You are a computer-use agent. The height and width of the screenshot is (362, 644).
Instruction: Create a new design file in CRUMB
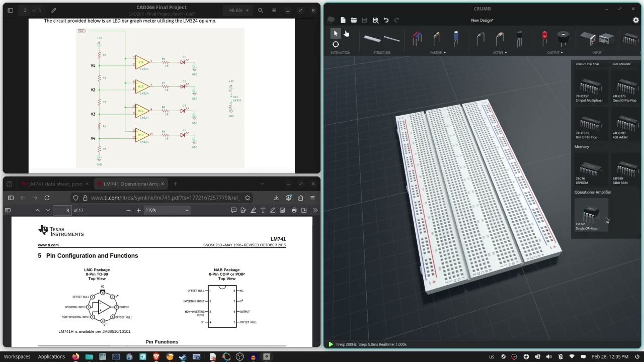pos(343,20)
